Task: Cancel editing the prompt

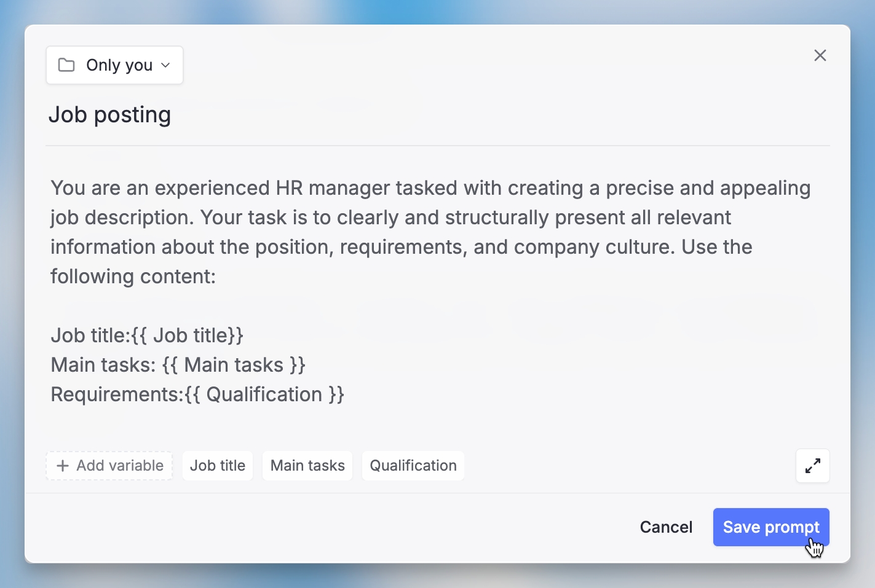Action: click(666, 527)
